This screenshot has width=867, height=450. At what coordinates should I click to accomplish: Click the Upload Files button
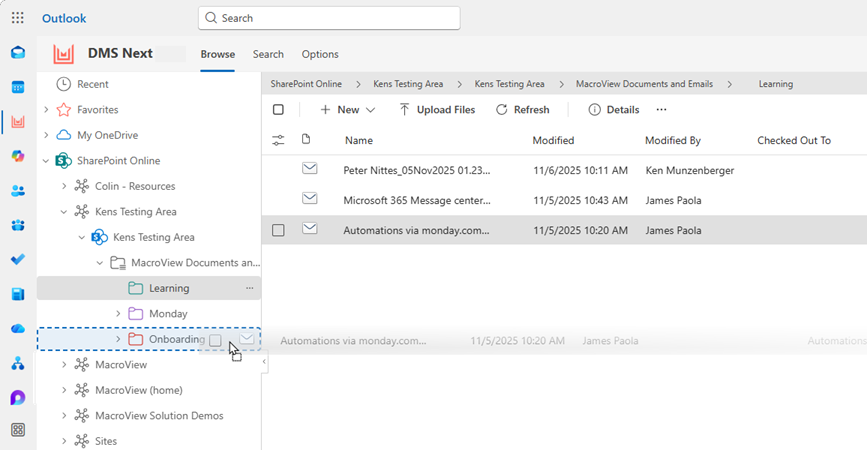[x=437, y=110]
